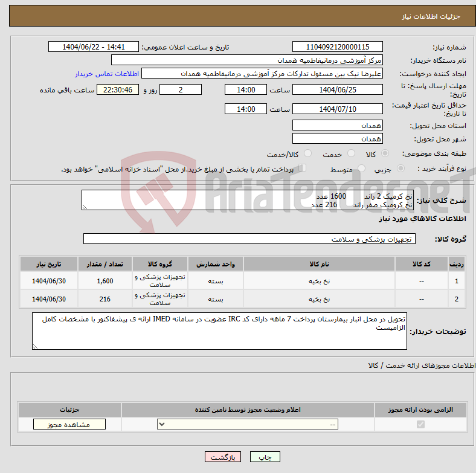476x473 pixels.
Task: Click the quantity cell 216
Action: pyautogui.click(x=105, y=299)
